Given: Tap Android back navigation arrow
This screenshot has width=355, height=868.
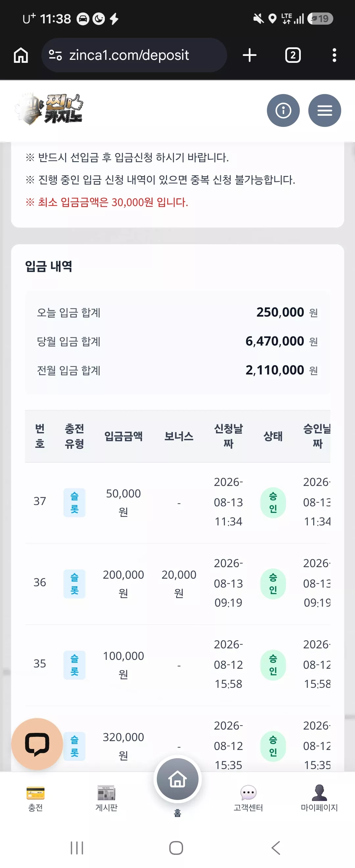Looking at the screenshot, I should [x=275, y=847].
